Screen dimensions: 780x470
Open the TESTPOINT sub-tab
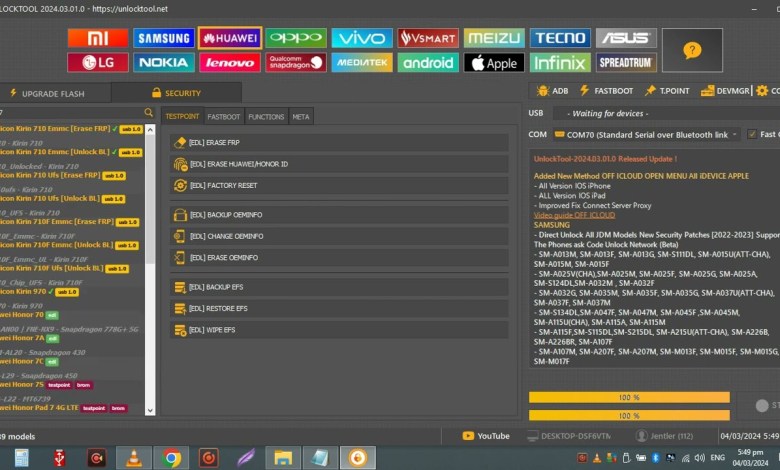182,116
